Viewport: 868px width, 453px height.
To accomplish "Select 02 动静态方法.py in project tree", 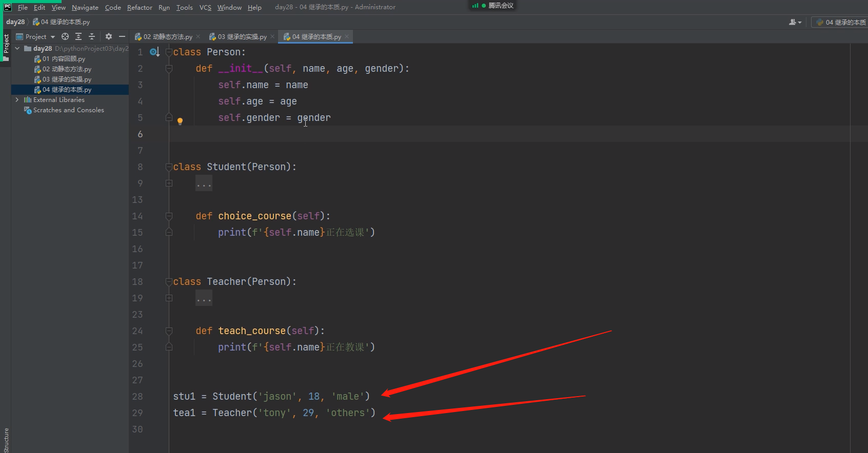I will tap(67, 69).
